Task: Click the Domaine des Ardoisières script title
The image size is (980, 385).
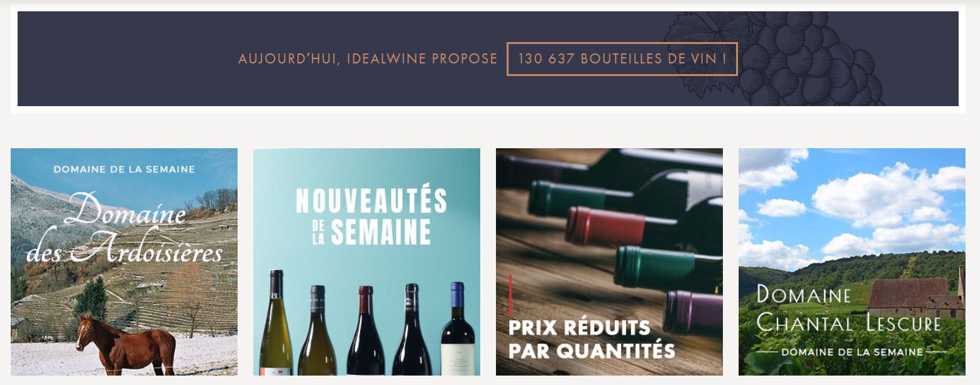Action: point(126,229)
